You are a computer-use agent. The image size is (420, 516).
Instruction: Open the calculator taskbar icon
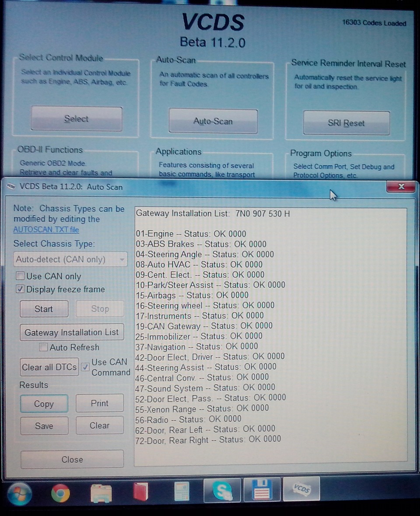pyautogui.click(x=182, y=491)
